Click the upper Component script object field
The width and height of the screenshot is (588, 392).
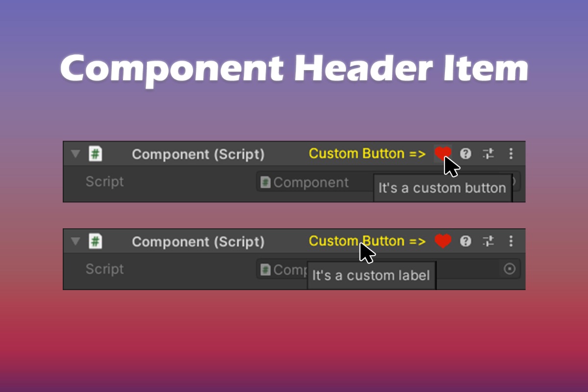(x=314, y=183)
